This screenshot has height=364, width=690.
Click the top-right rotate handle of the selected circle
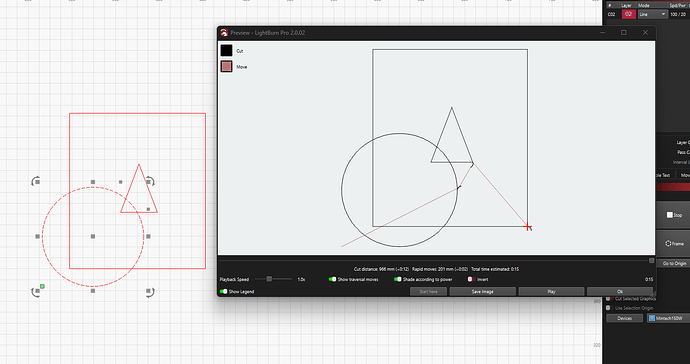pos(150,181)
